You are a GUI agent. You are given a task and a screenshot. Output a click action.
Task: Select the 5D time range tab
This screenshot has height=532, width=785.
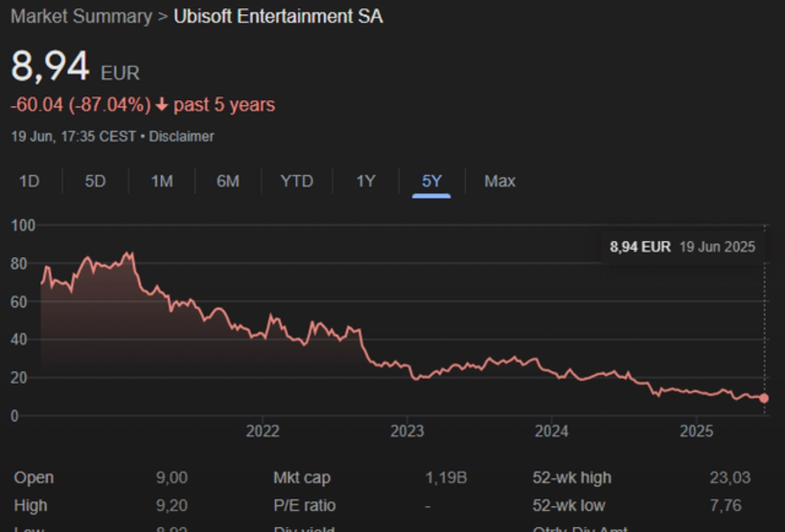point(95,180)
